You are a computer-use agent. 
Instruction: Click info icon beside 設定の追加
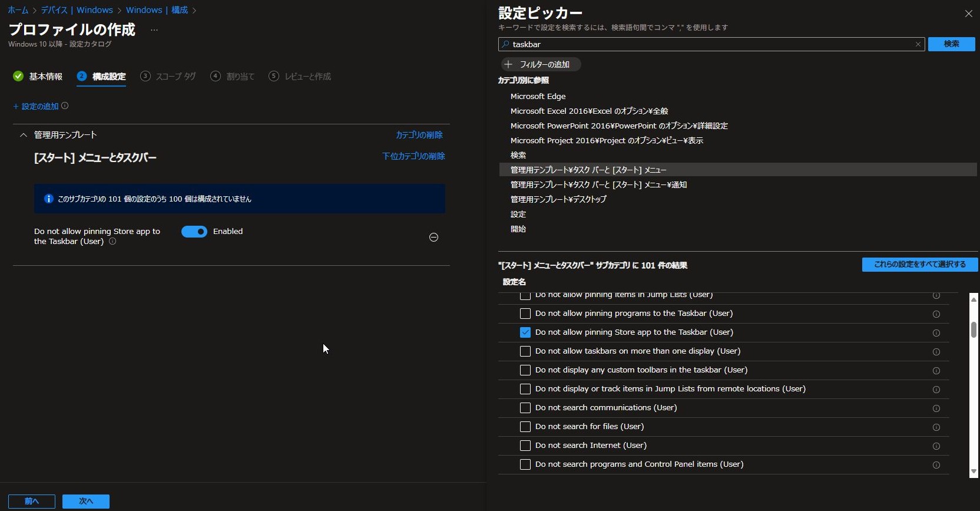[x=65, y=106]
